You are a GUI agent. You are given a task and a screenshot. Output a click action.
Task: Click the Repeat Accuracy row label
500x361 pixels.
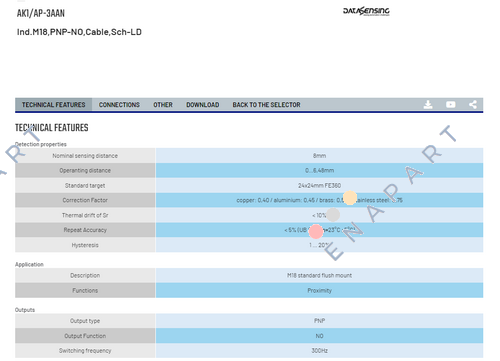(85, 230)
